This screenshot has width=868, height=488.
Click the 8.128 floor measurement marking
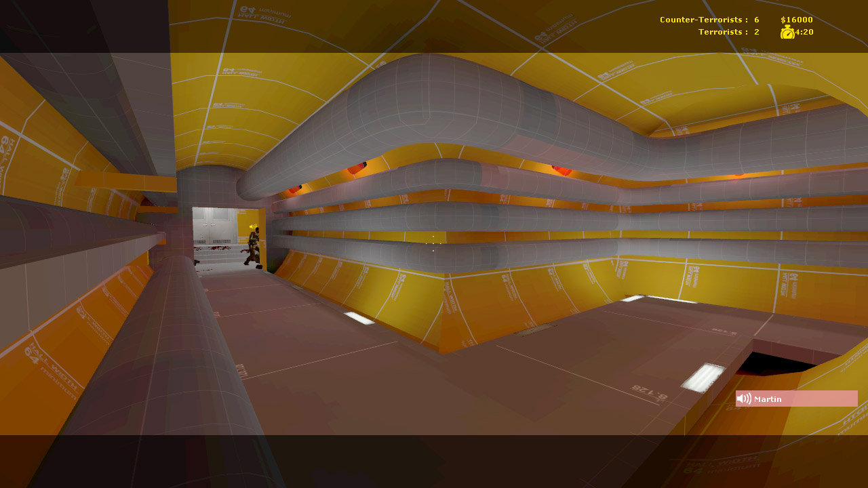(650, 392)
